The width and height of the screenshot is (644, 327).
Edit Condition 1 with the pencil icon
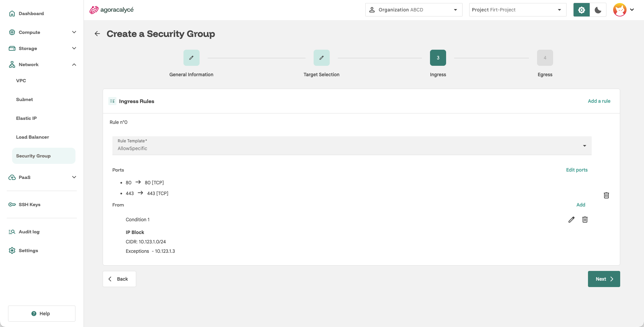pyautogui.click(x=572, y=220)
